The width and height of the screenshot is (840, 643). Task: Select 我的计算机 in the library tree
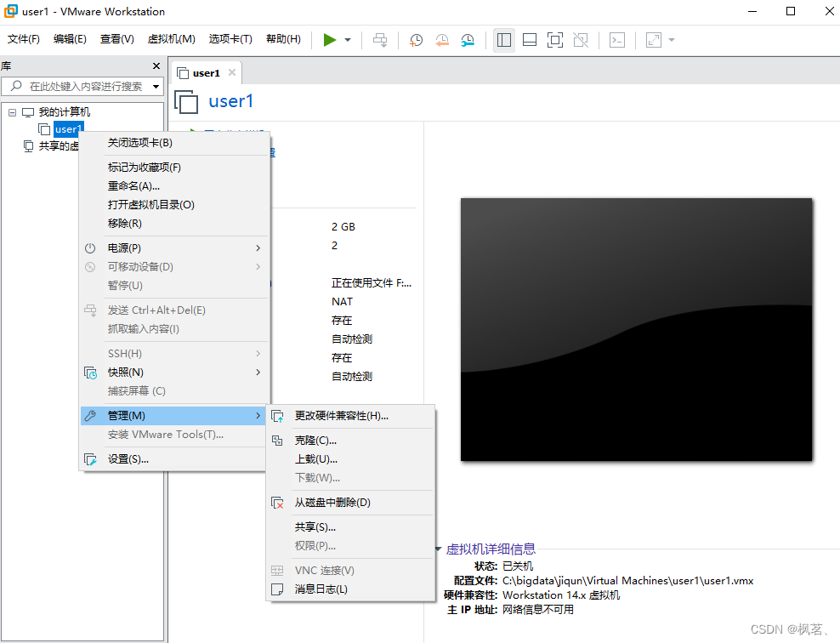tap(65, 112)
